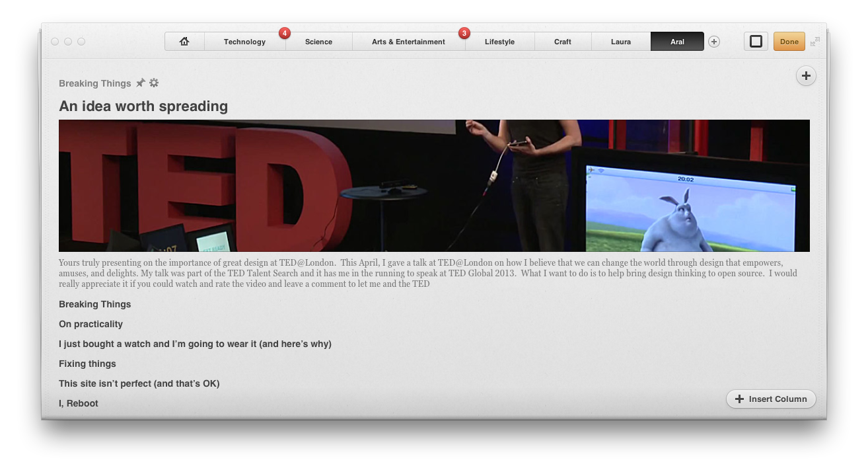Open the Science tab

pyautogui.click(x=318, y=42)
